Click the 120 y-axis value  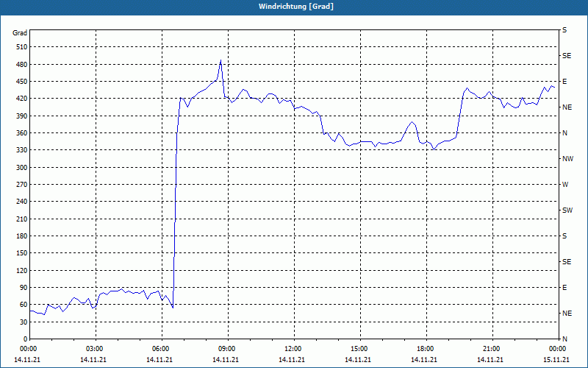coord(22,270)
